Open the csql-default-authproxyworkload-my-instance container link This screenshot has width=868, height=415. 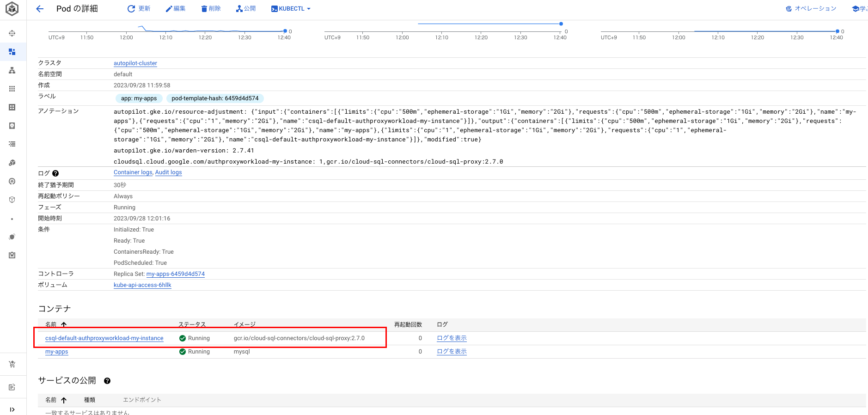(x=104, y=338)
